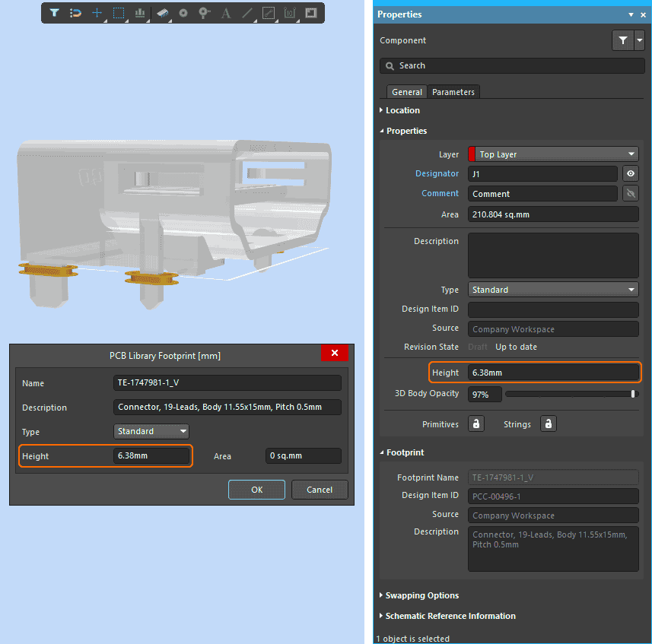Open the Type dropdown in footprint dialog
The height and width of the screenshot is (644, 652).
[x=151, y=431]
